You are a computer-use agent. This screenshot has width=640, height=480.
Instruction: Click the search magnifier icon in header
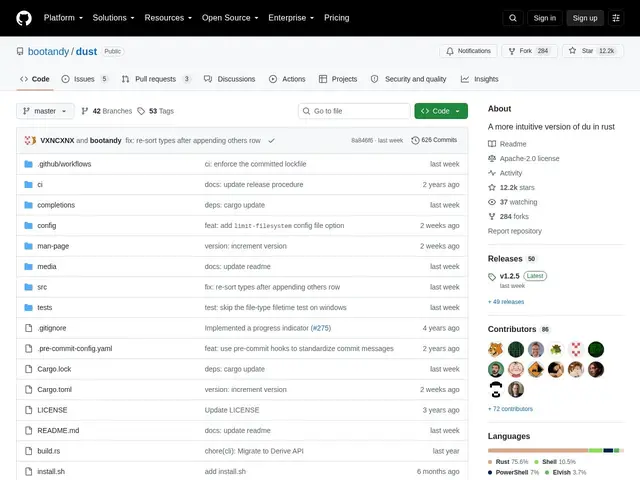[x=513, y=18]
